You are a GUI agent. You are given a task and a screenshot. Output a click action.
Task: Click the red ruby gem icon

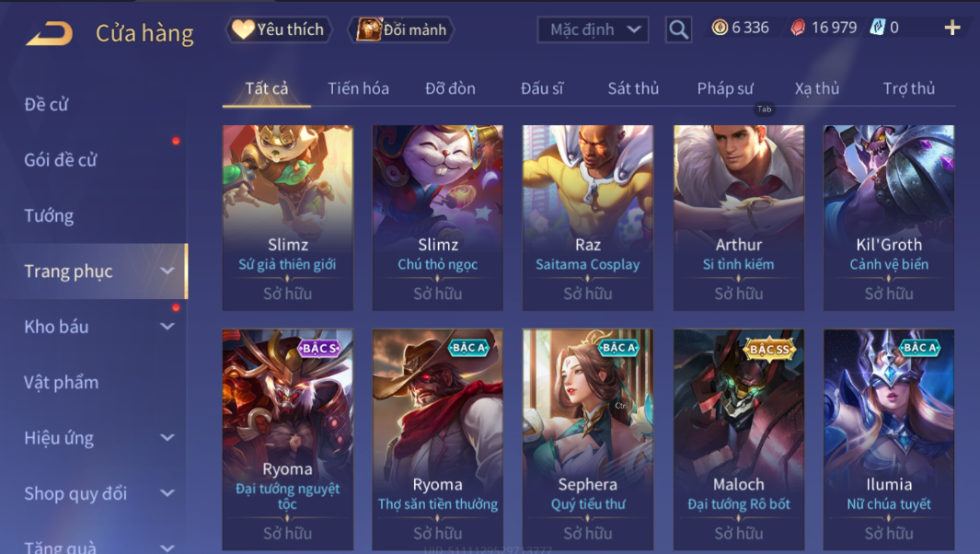(798, 28)
